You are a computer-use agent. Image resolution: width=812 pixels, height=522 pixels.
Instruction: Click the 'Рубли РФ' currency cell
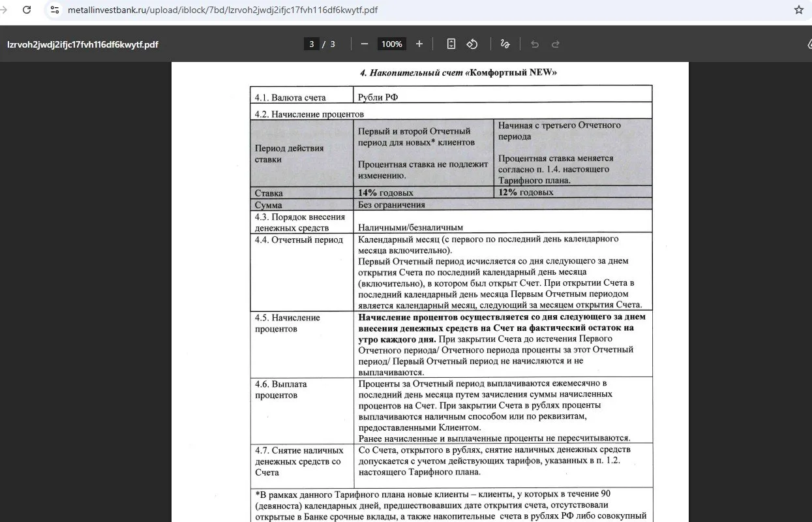coord(502,97)
